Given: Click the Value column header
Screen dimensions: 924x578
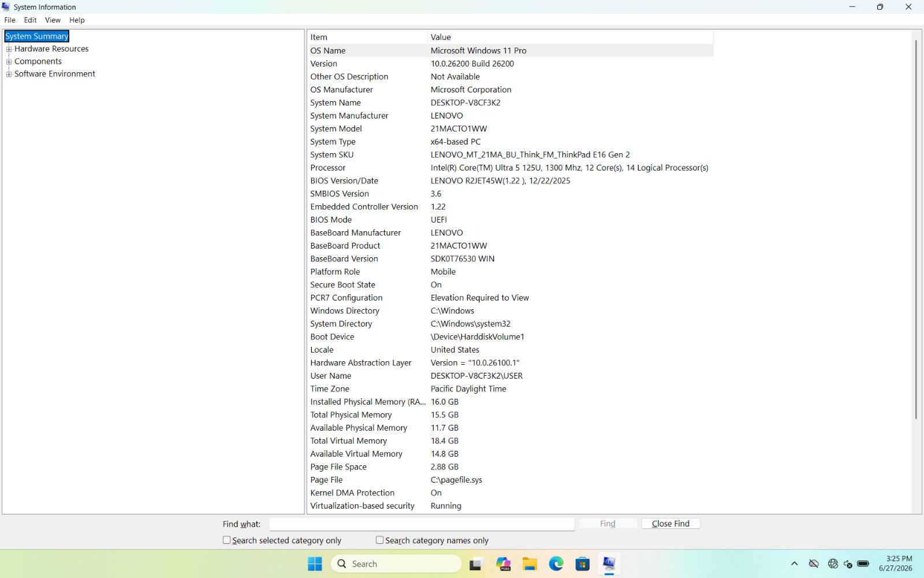Looking at the screenshot, I should 571,37.
